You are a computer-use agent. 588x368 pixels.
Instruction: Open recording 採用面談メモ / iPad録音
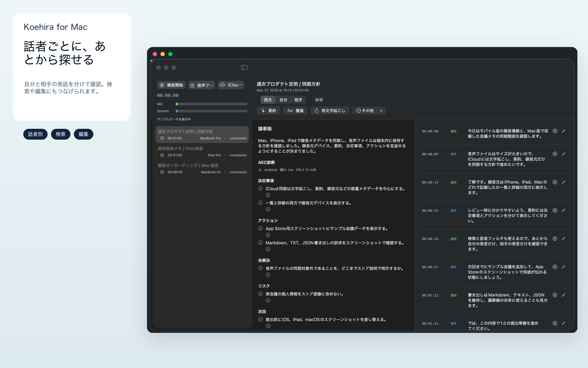pyautogui.click(x=202, y=152)
